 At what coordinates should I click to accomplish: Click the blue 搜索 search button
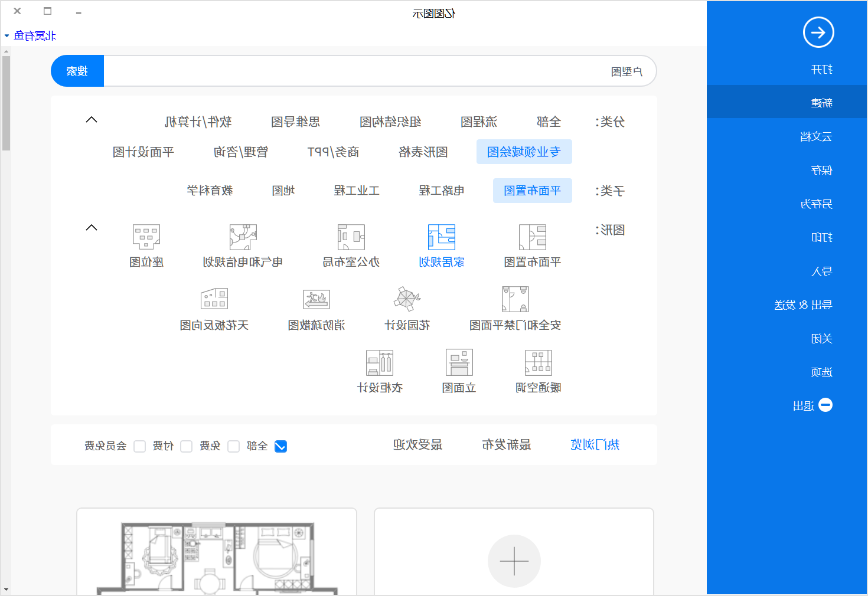click(x=77, y=71)
